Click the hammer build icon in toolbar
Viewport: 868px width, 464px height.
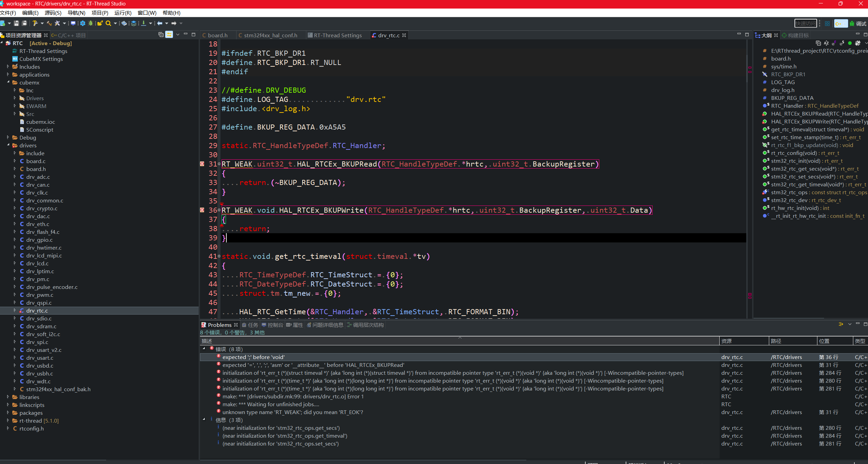35,23
